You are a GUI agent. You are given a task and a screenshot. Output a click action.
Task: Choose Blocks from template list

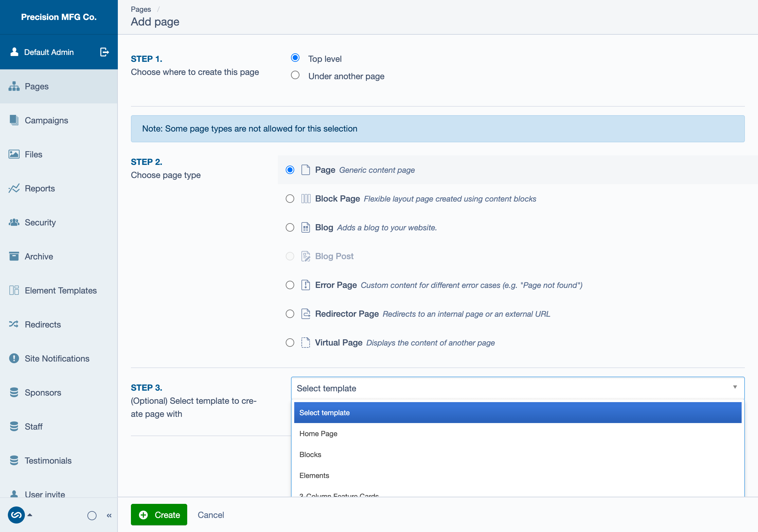(517, 454)
